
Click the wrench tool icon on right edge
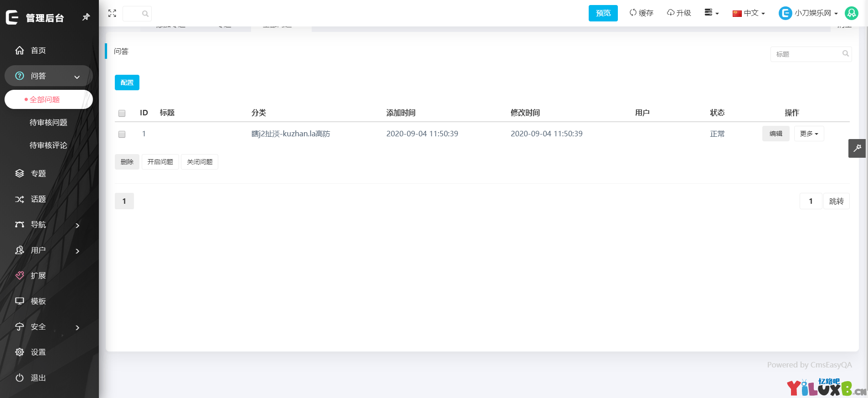click(x=857, y=148)
